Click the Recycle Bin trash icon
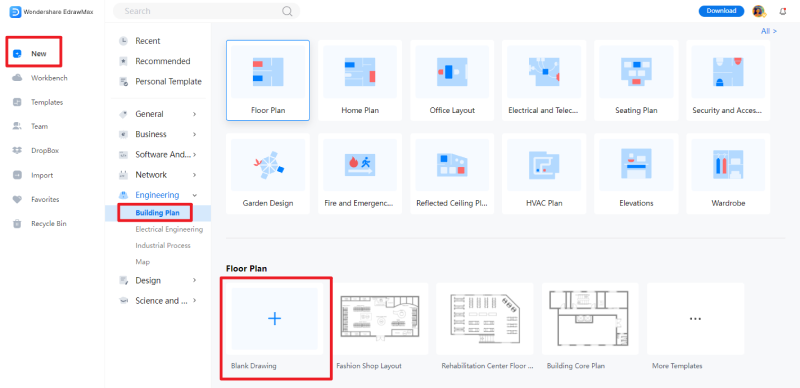 point(17,224)
